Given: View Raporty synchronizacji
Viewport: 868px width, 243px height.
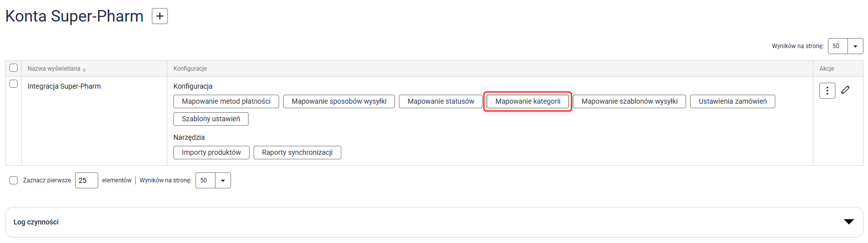Looking at the screenshot, I should 297,153.
